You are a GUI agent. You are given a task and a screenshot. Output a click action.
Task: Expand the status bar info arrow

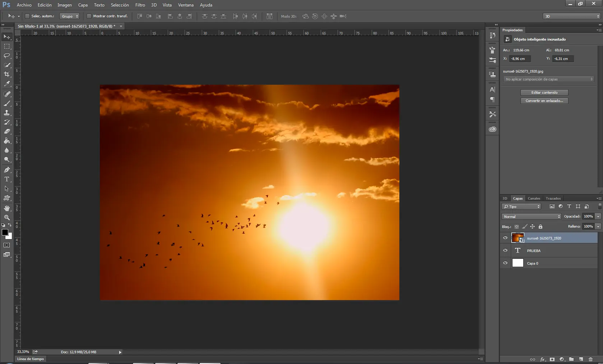pyautogui.click(x=120, y=352)
